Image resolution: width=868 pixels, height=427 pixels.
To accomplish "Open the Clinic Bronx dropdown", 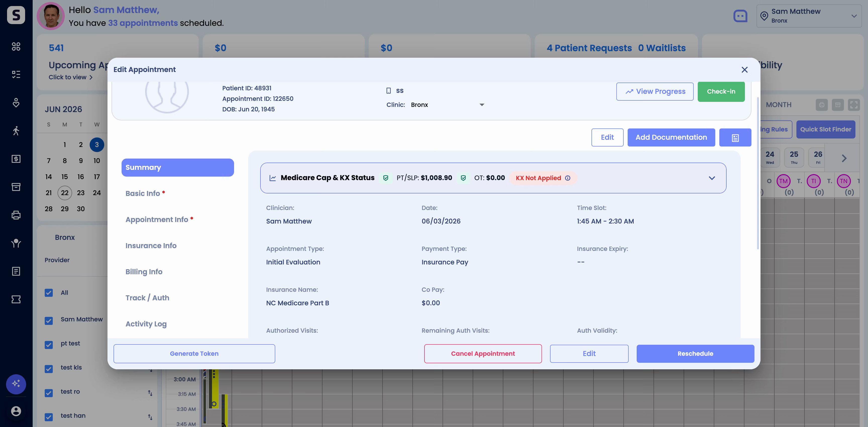I will click(448, 105).
